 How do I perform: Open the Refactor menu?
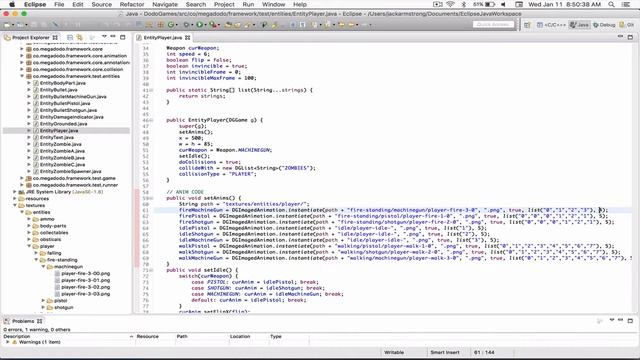[x=131, y=4]
